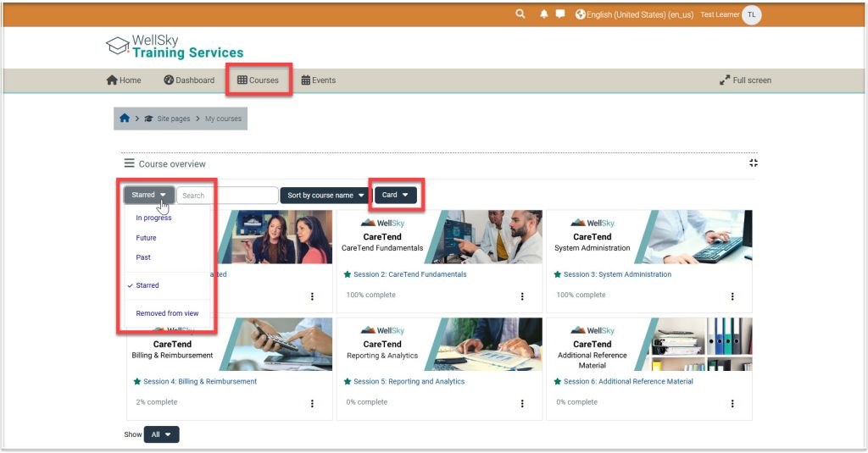Click the two-women photo on first course card
The image size is (868, 453).
(275, 237)
